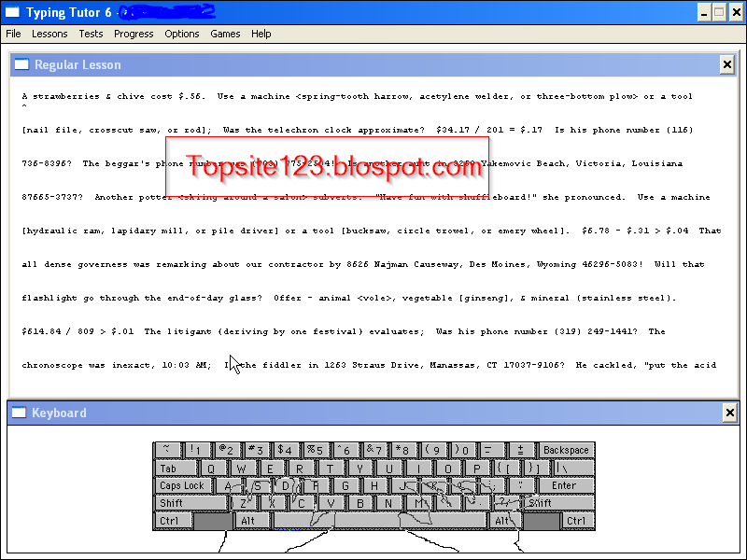Click inside the lesson text near the fiddler sentence
This screenshot has width=747, height=560.
(x=280, y=365)
